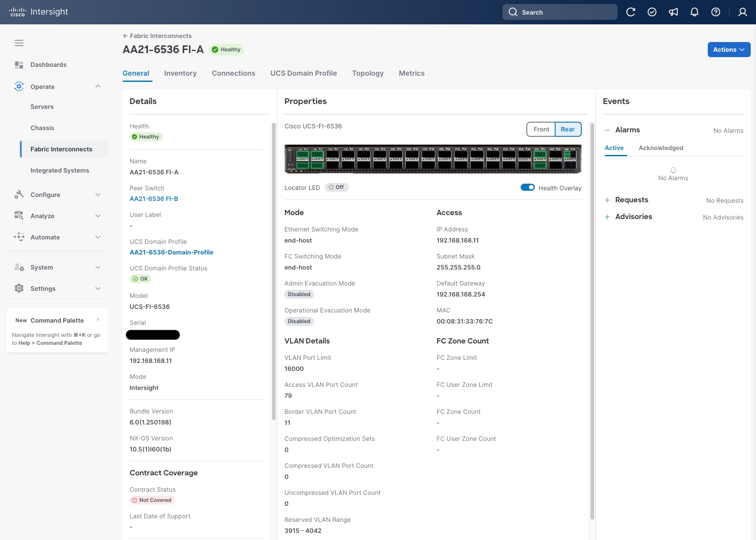Toggle the Locator LED off switch

(x=337, y=187)
